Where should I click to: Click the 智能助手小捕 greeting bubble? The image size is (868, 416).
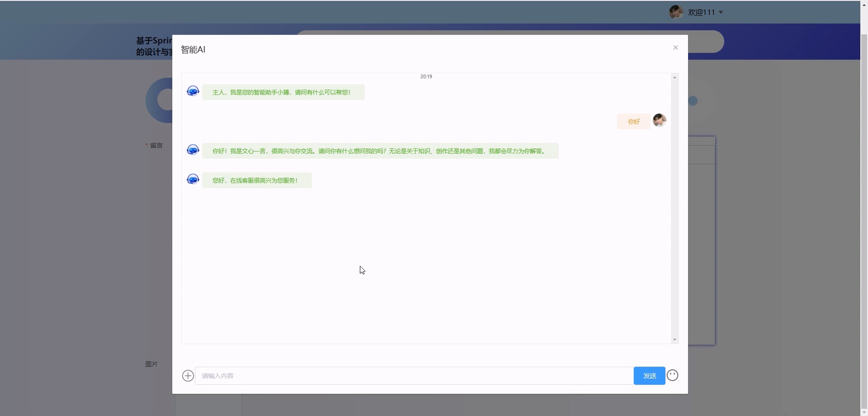point(283,92)
